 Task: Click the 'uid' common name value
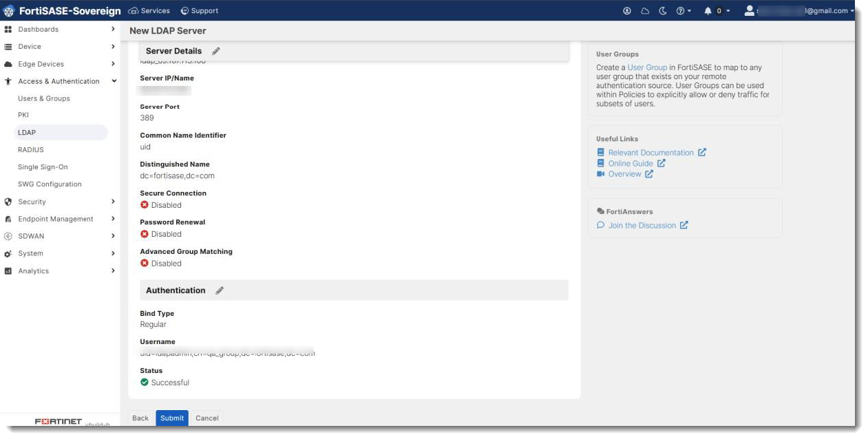pyautogui.click(x=145, y=147)
